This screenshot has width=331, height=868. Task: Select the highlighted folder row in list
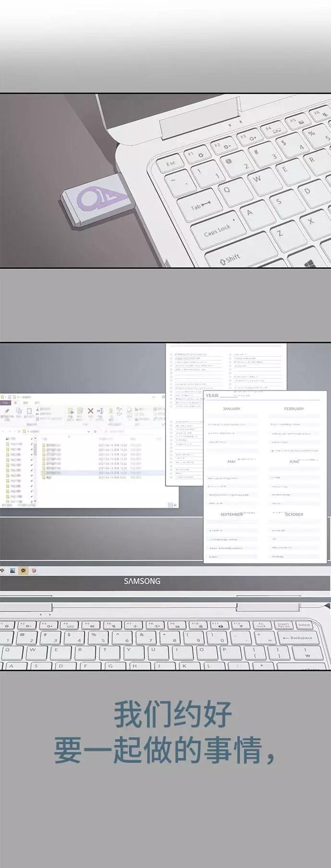tap(53, 473)
